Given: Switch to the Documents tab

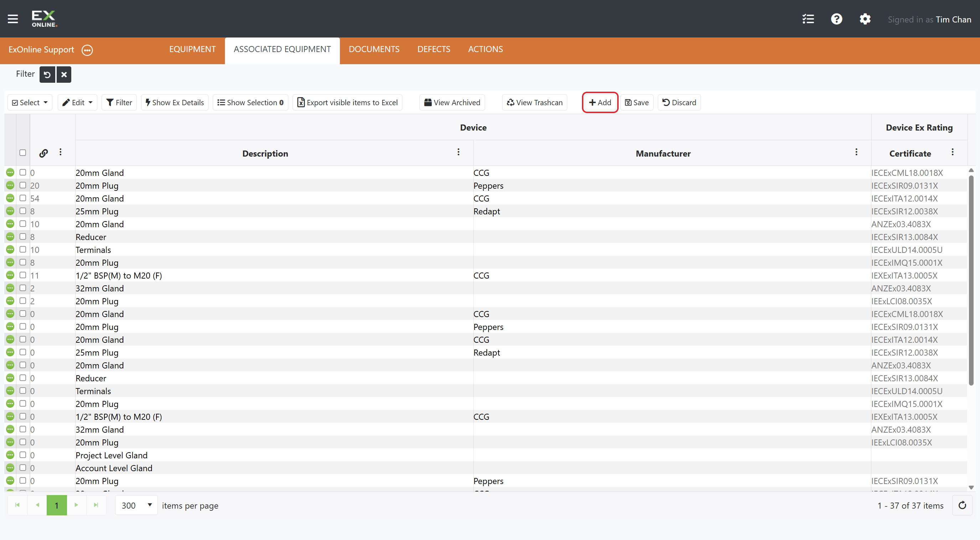Looking at the screenshot, I should 374,50.
